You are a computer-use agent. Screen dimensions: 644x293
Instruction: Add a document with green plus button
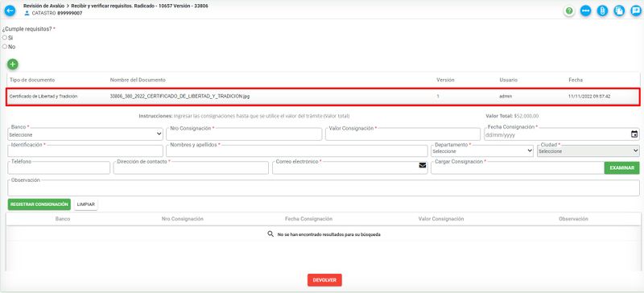point(13,64)
